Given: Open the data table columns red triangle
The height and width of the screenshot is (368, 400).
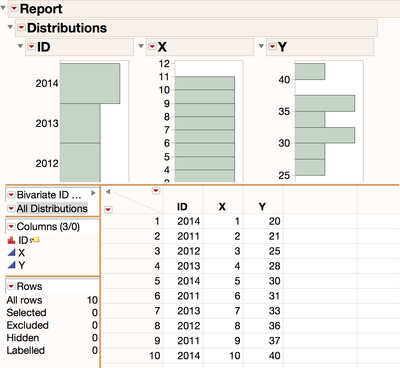Looking at the screenshot, I should [156, 191].
